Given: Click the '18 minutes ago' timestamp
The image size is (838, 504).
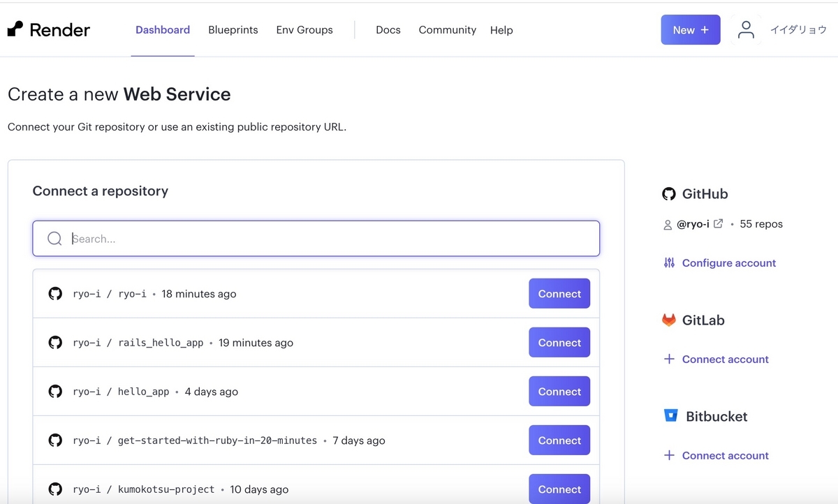Looking at the screenshot, I should 199,294.
